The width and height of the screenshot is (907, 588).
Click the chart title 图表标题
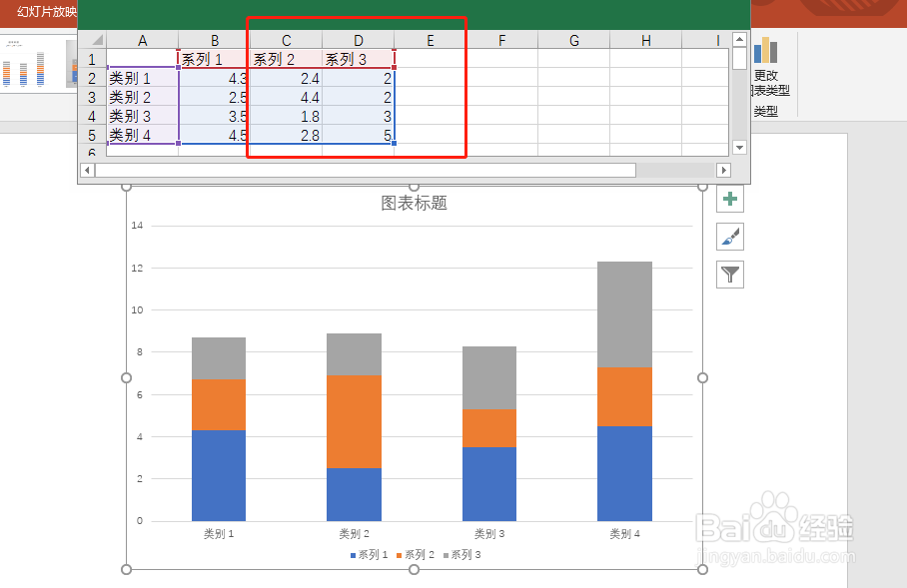pos(415,203)
